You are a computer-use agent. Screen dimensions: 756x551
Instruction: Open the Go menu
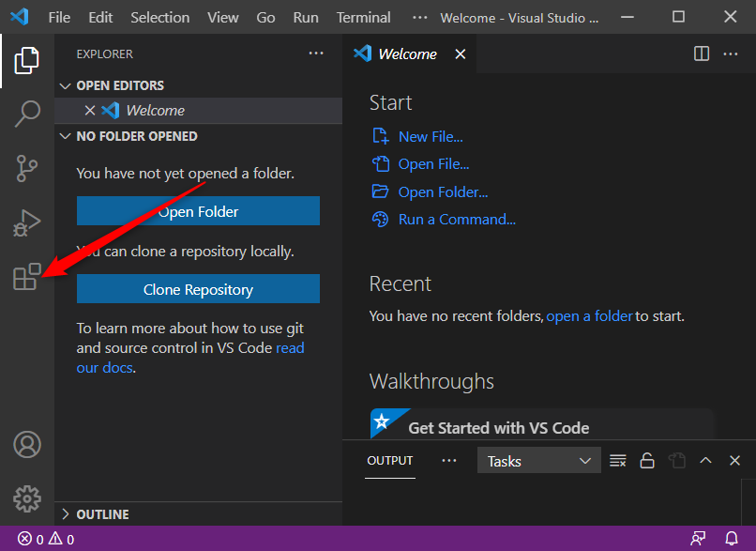[x=265, y=18]
